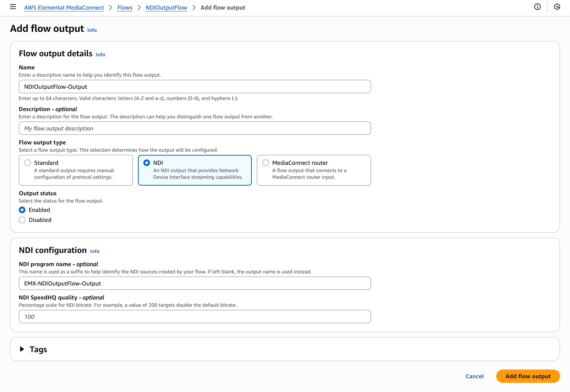
Task: Open the hamburger navigation menu
Action: (13, 7)
